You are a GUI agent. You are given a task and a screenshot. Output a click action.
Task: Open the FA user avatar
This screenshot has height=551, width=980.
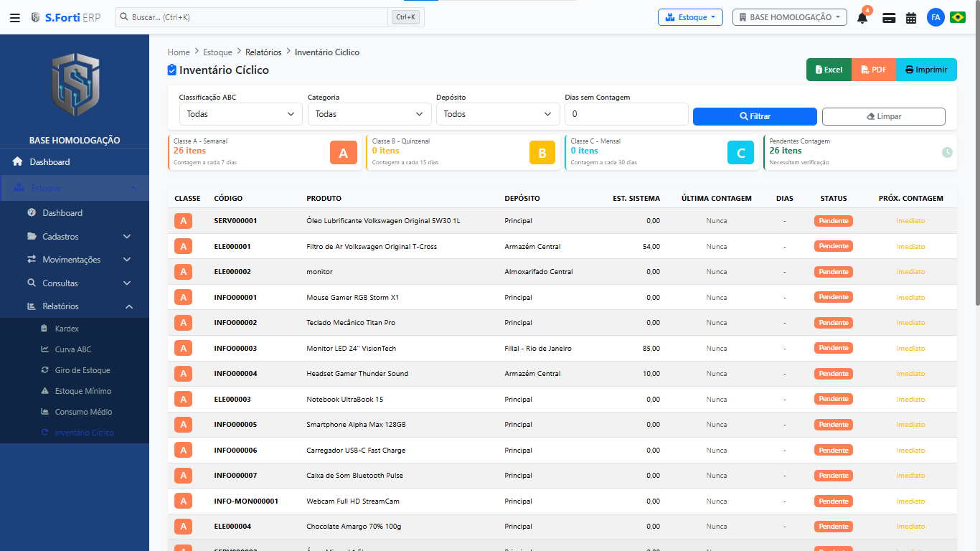click(x=936, y=17)
